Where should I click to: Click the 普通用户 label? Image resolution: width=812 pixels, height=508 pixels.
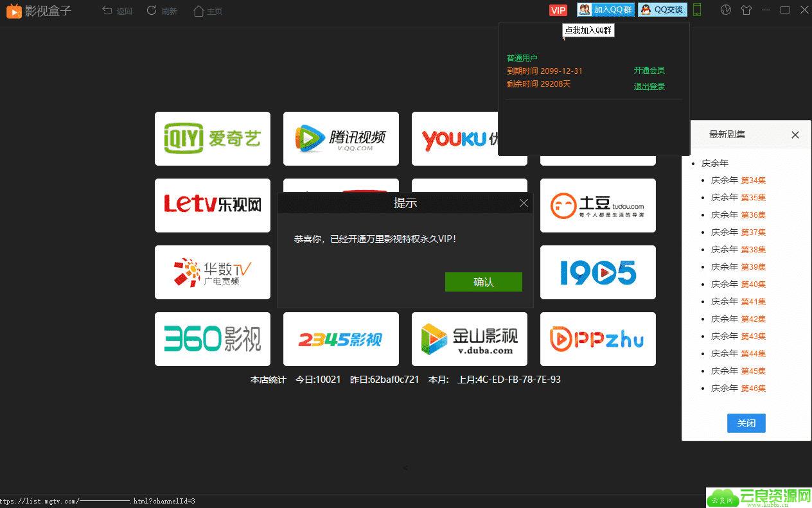[522, 58]
